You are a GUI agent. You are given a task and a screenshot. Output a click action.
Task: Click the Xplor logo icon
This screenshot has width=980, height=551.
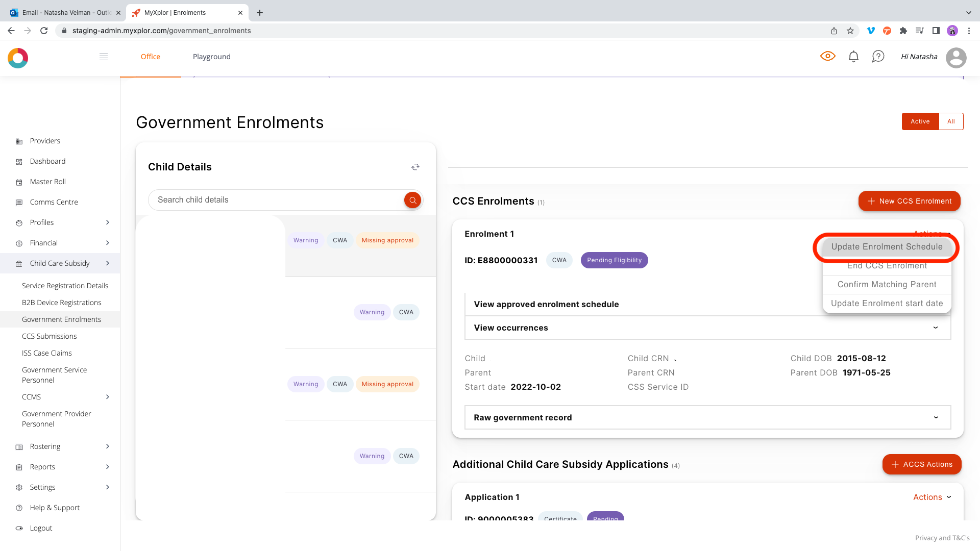18,58
